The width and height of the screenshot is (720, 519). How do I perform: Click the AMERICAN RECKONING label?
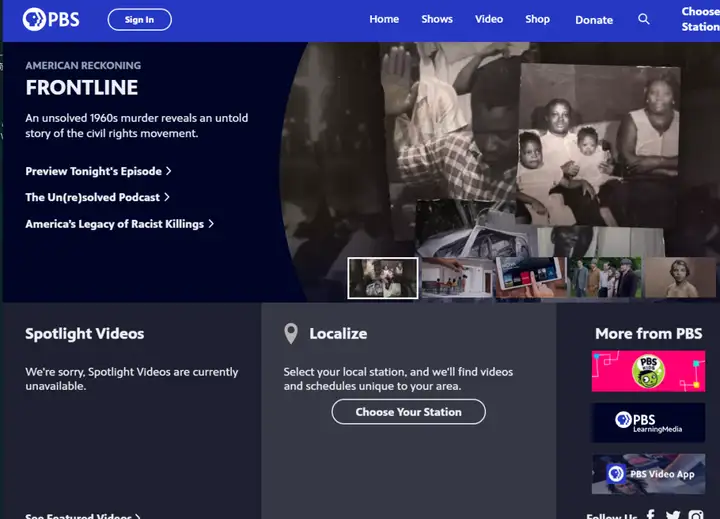(x=83, y=66)
